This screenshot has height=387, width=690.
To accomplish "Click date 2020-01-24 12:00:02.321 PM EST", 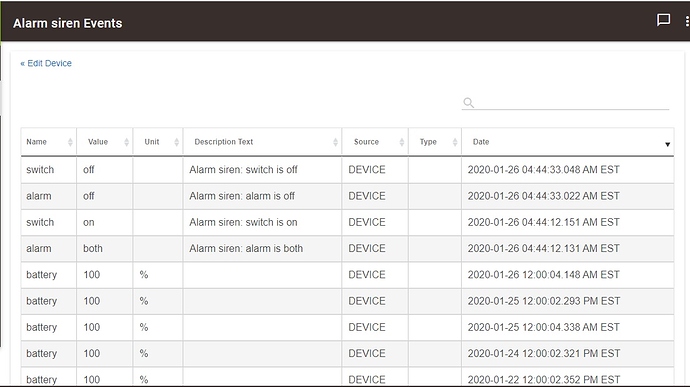I will [544, 354].
